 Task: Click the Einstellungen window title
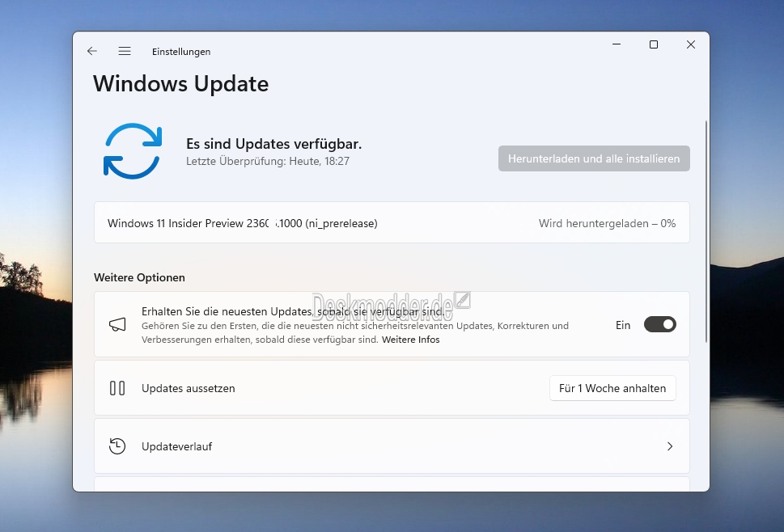tap(181, 52)
